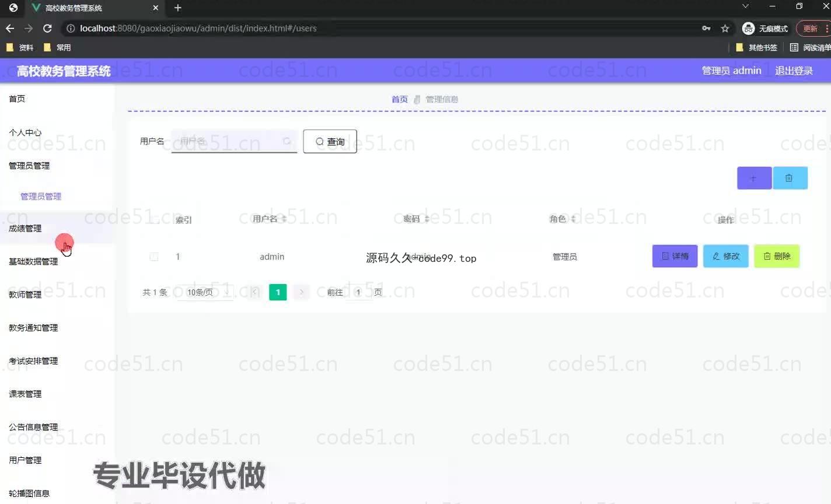Image resolution: width=831 pixels, height=504 pixels.
Task: Click 修改 button for admin row
Action: (726, 256)
